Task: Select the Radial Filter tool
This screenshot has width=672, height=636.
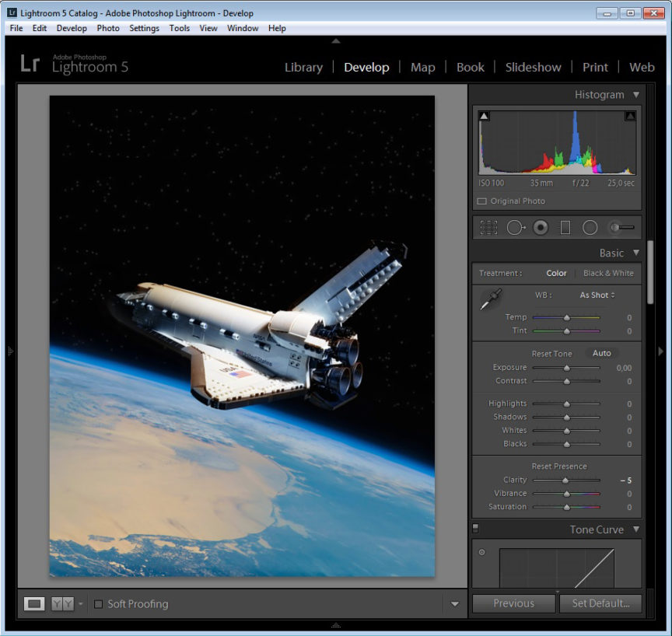Action: tap(590, 228)
